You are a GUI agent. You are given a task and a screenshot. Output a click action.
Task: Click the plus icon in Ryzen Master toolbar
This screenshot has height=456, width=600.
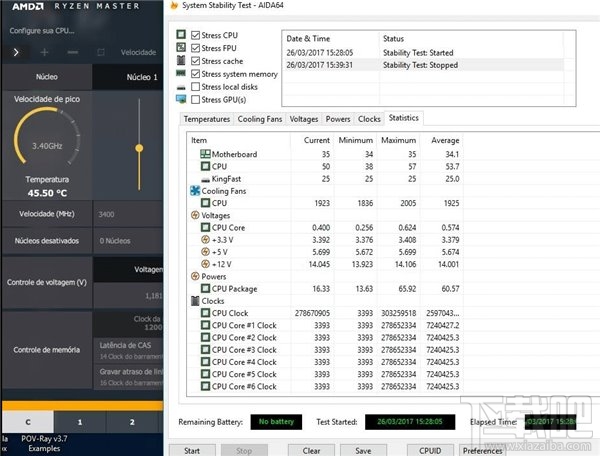click(44, 52)
